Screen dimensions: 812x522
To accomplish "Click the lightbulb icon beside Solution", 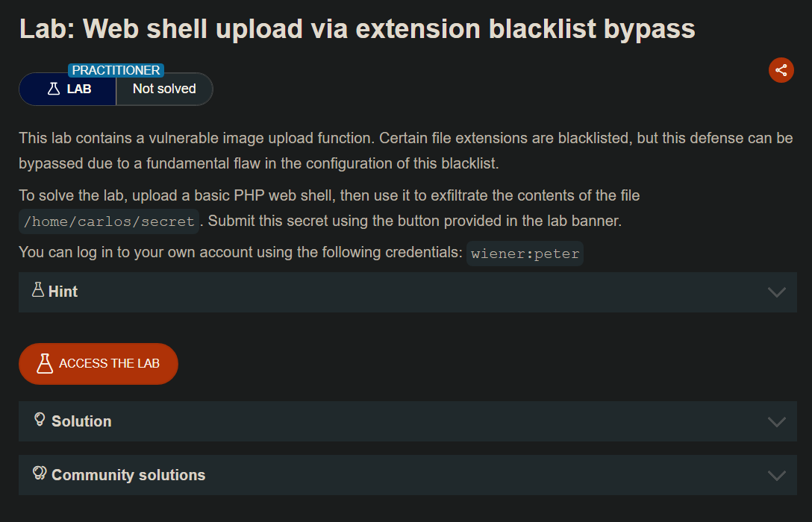I will [40, 420].
